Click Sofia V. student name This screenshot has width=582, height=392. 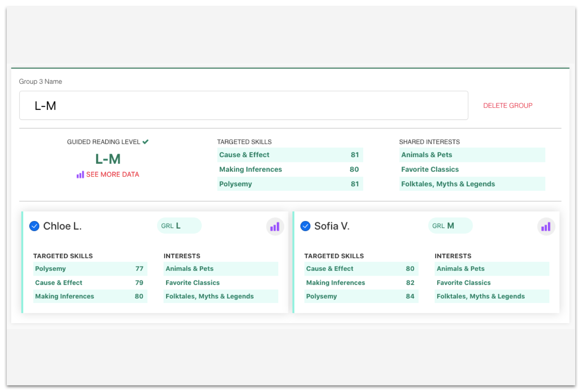click(x=332, y=226)
